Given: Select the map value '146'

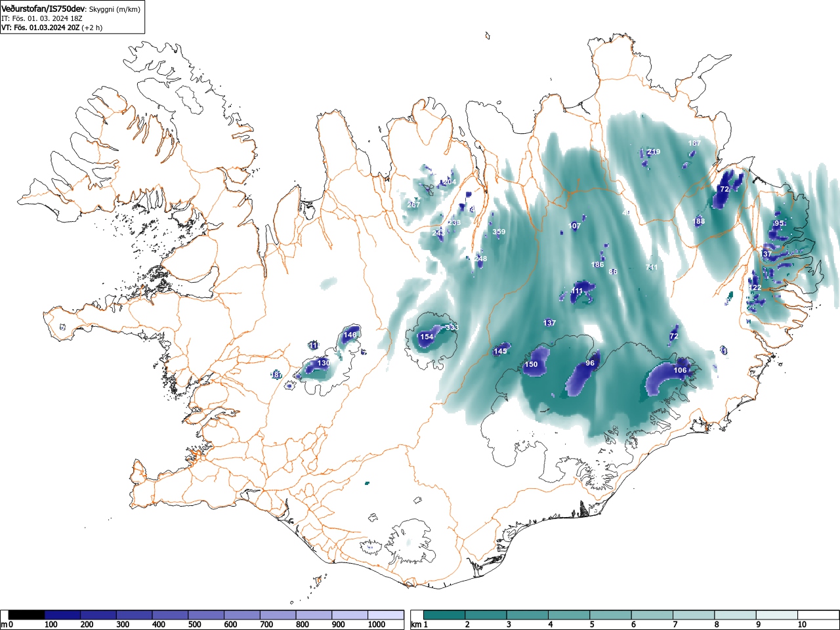Looking at the screenshot, I should coord(350,335).
